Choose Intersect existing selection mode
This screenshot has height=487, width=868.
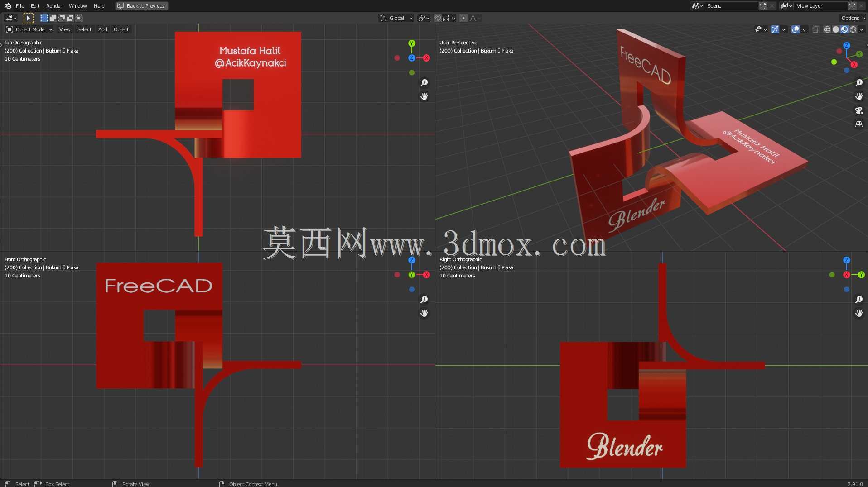pos(79,18)
